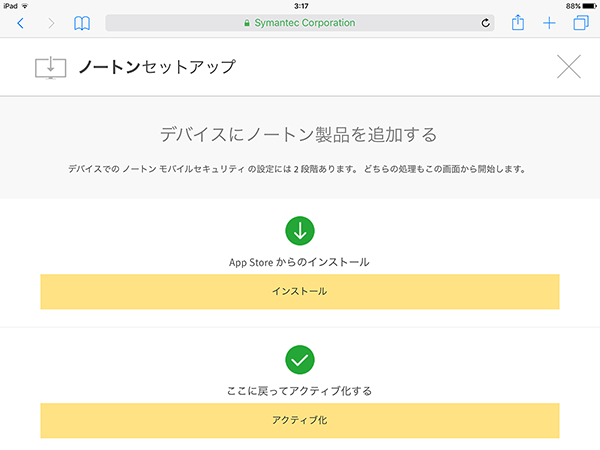The width and height of the screenshot is (600, 450).
Task: Select the ノートンセットアップ title text
Action: click(157, 67)
